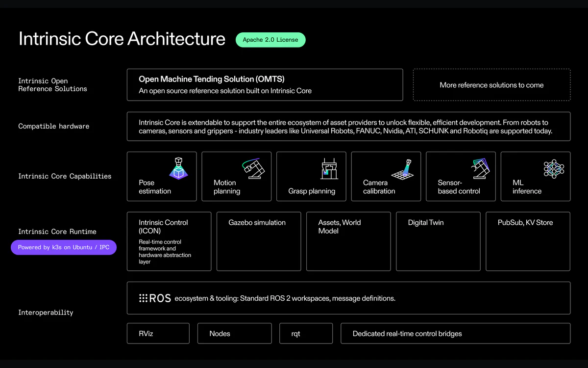This screenshot has height=368, width=588.
Task: Click the Nodes box
Action: tap(234, 333)
